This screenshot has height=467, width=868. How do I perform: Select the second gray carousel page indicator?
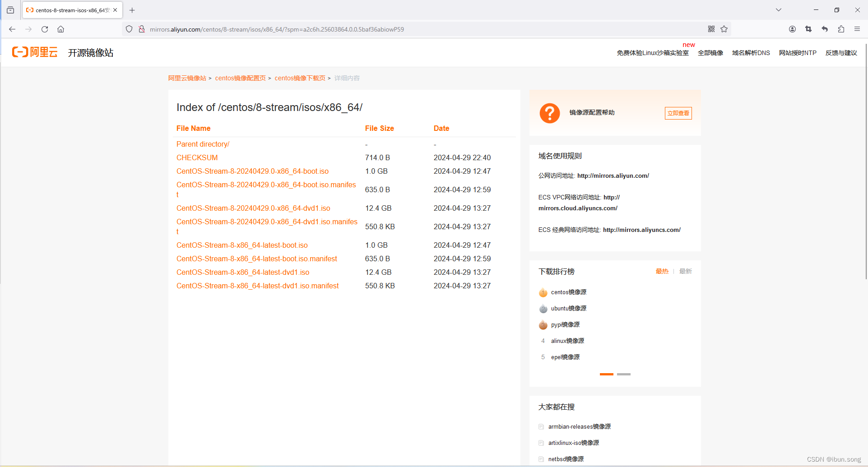pos(624,374)
